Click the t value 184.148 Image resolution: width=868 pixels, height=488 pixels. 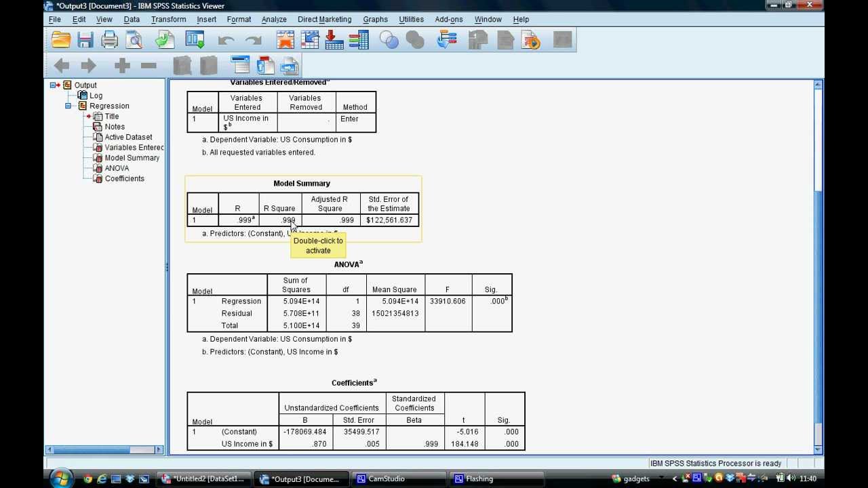465,444
